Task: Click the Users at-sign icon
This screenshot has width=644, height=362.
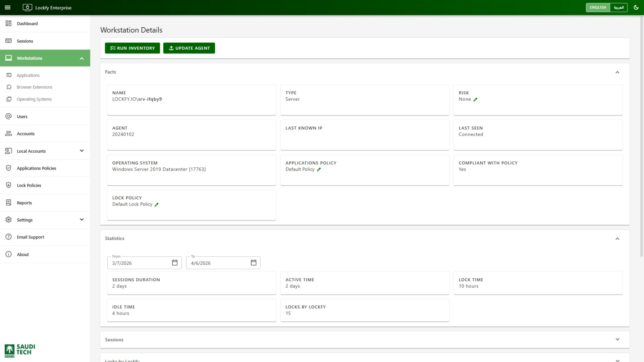Action: click(x=9, y=116)
